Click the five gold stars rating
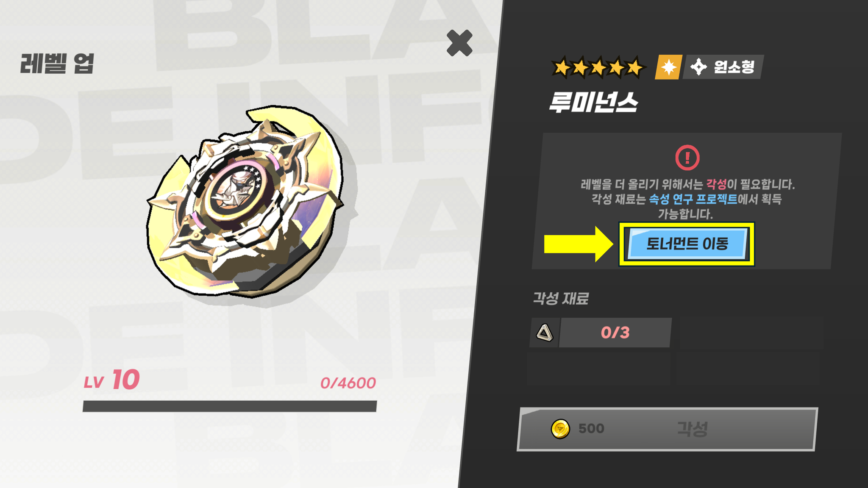868x488 pixels. pos(598,67)
